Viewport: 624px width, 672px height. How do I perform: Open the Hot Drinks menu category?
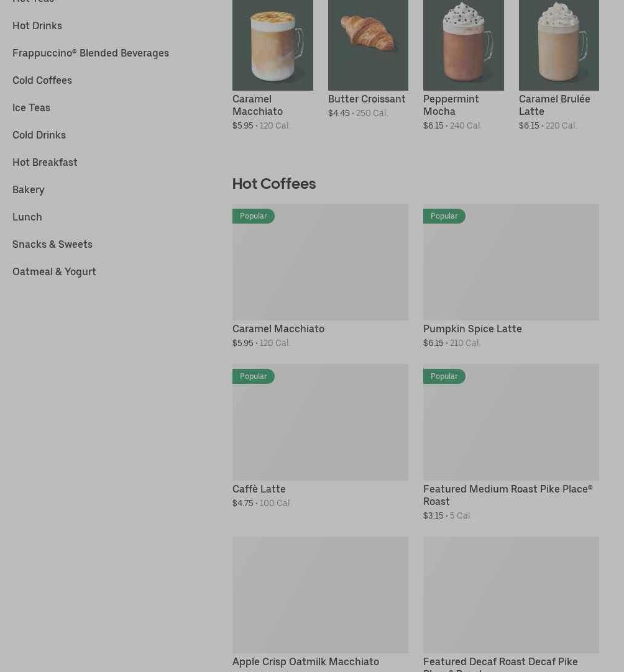tap(37, 25)
